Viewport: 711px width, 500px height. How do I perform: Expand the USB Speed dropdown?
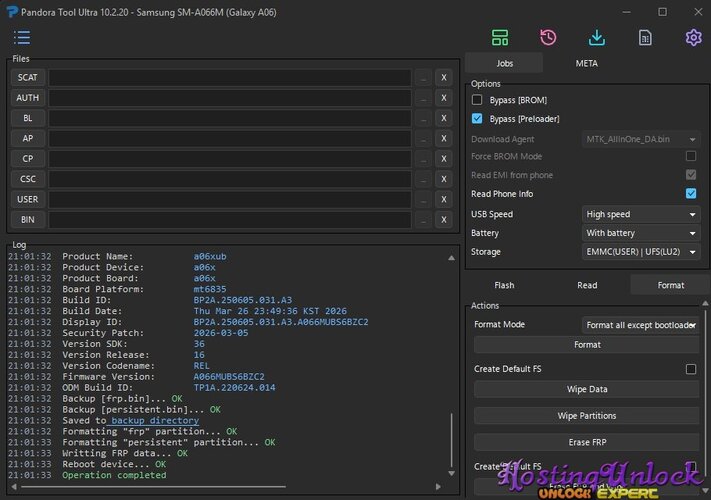coord(640,214)
